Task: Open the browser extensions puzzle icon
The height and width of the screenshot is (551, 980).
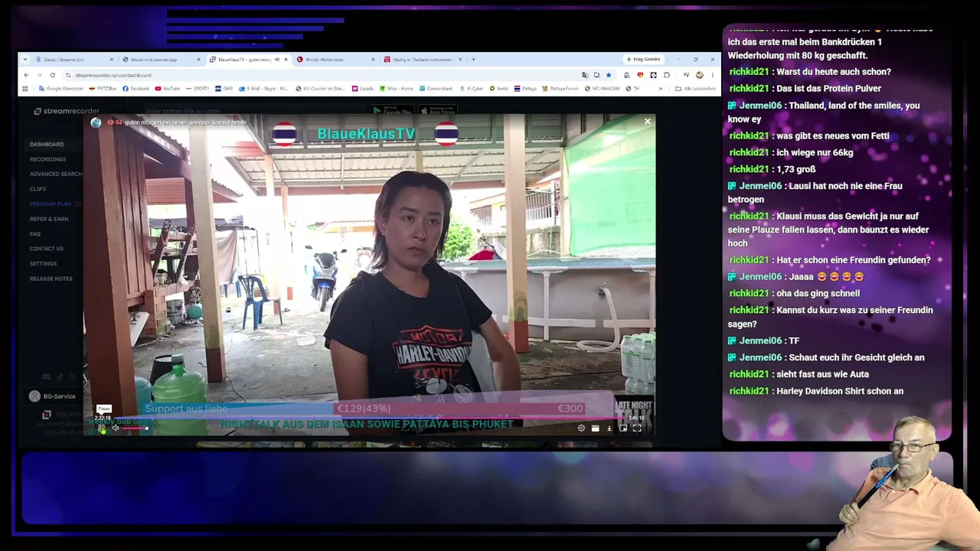Action: click(666, 75)
